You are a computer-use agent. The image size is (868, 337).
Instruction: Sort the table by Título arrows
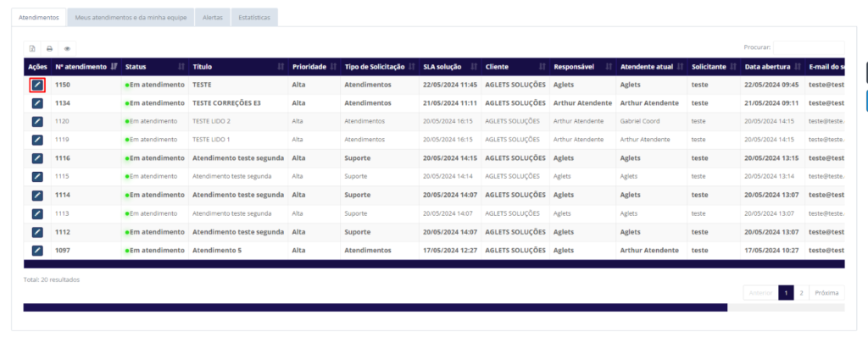tap(281, 67)
